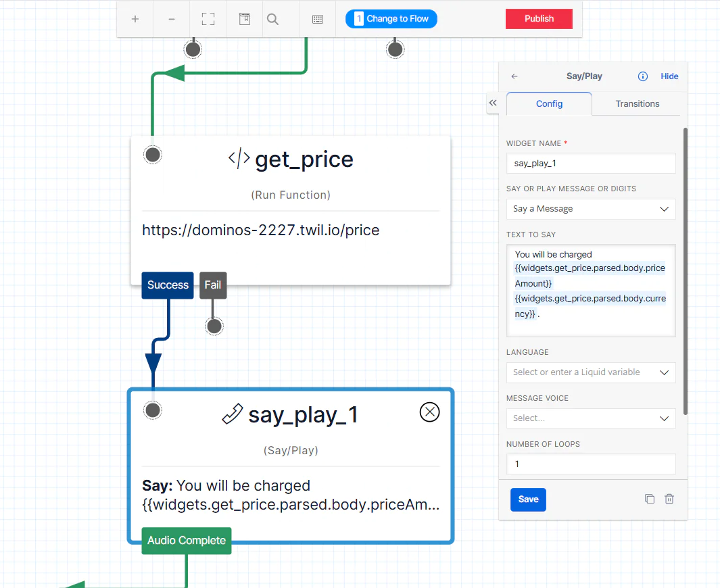Click into the Text to Say textarea
Image resolution: width=720 pixels, height=588 pixels.
[591, 291]
